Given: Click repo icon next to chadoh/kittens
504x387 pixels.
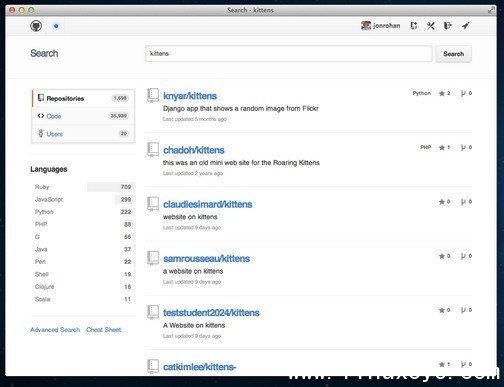Looking at the screenshot, I should click(x=153, y=149).
